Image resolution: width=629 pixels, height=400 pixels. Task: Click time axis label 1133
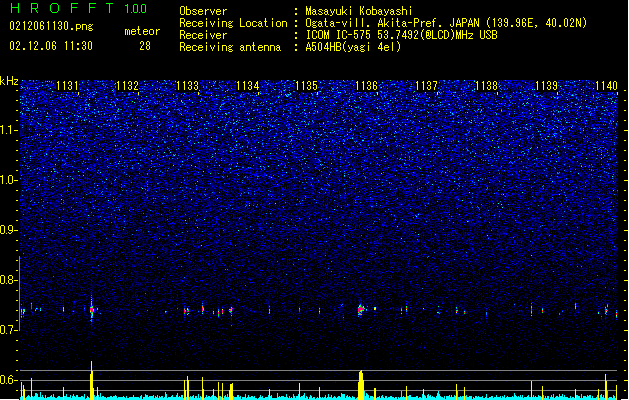point(187,86)
